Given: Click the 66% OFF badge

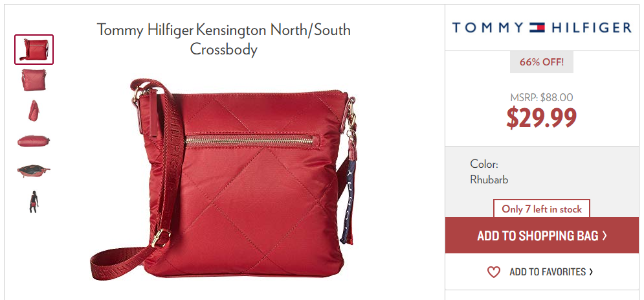Looking at the screenshot, I should coord(542,62).
